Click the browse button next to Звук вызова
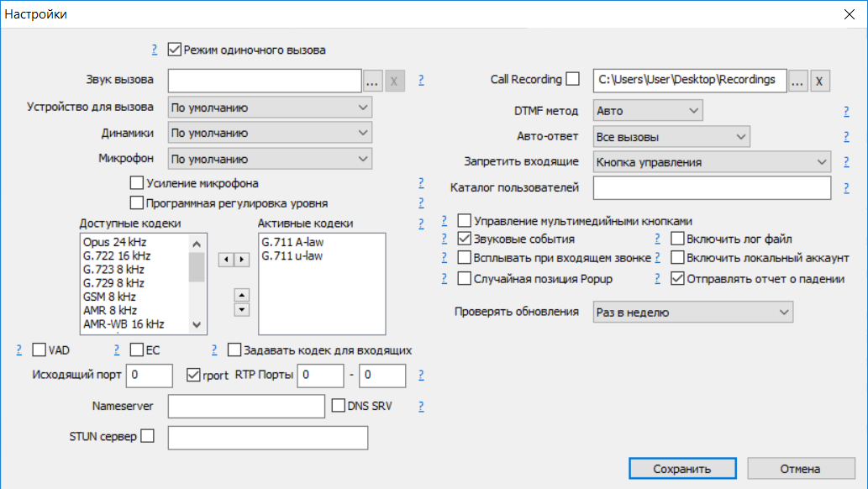This screenshot has width=868, height=489. (x=373, y=81)
